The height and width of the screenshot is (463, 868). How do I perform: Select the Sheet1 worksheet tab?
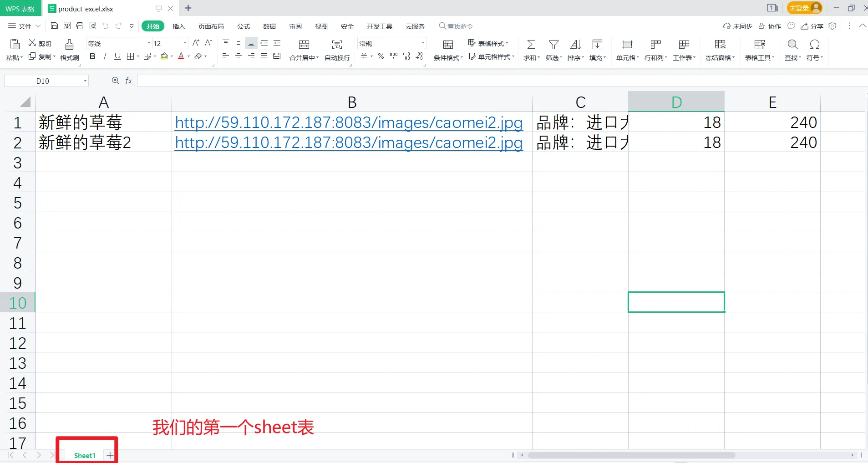[85, 455]
